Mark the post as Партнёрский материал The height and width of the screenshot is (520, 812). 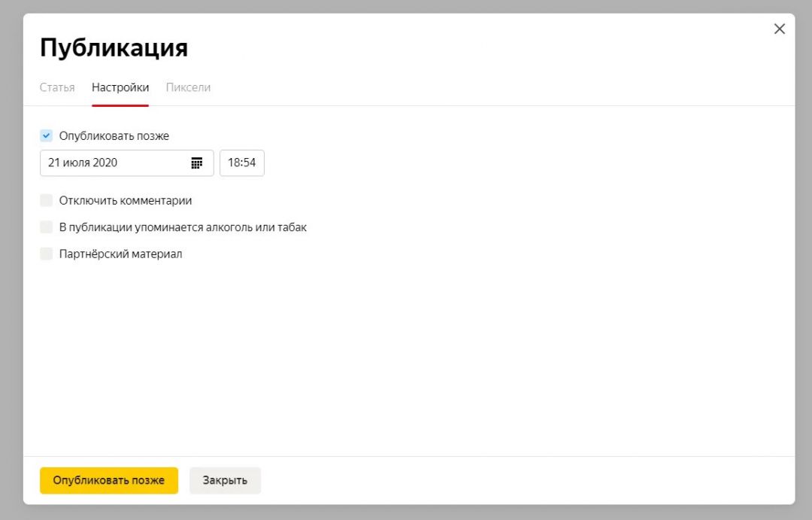pyautogui.click(x=46, y=254)
